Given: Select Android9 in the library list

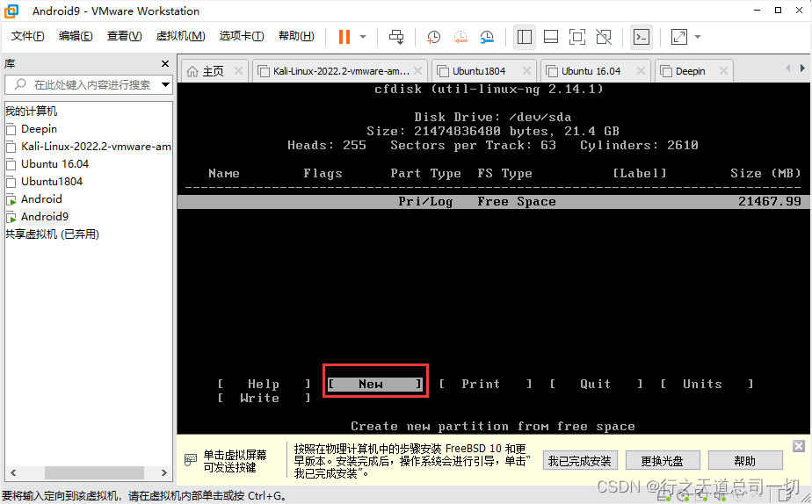Looking at the screenshot, I should click(x=44, y=217).
